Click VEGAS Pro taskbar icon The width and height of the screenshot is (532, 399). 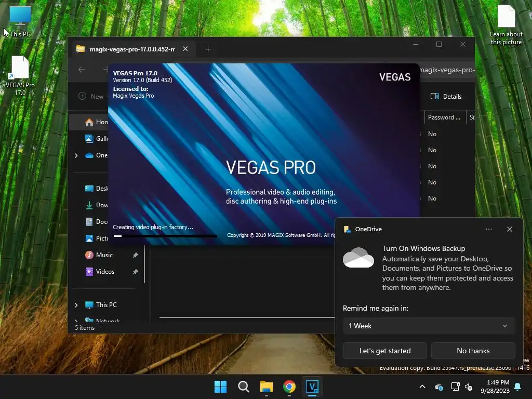coord(312,387)
